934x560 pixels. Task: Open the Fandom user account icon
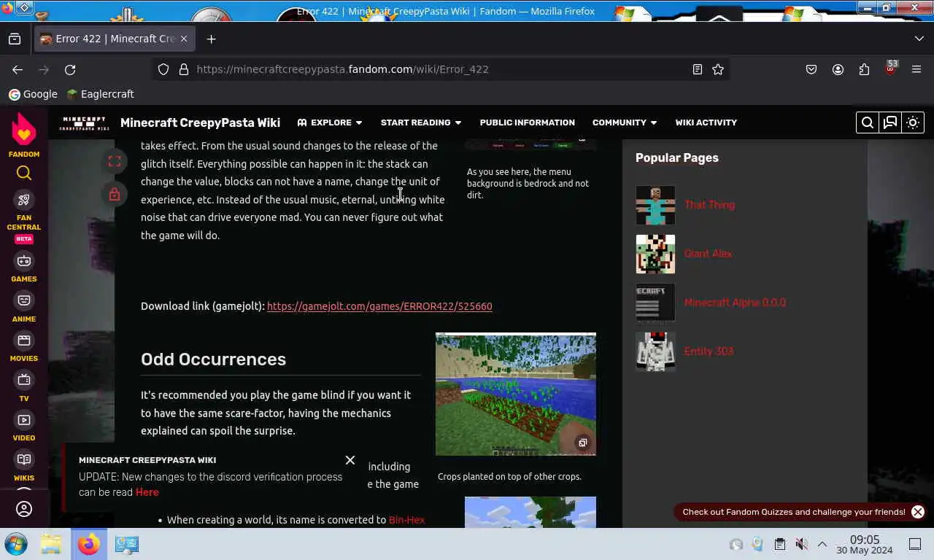pos(24,509)
